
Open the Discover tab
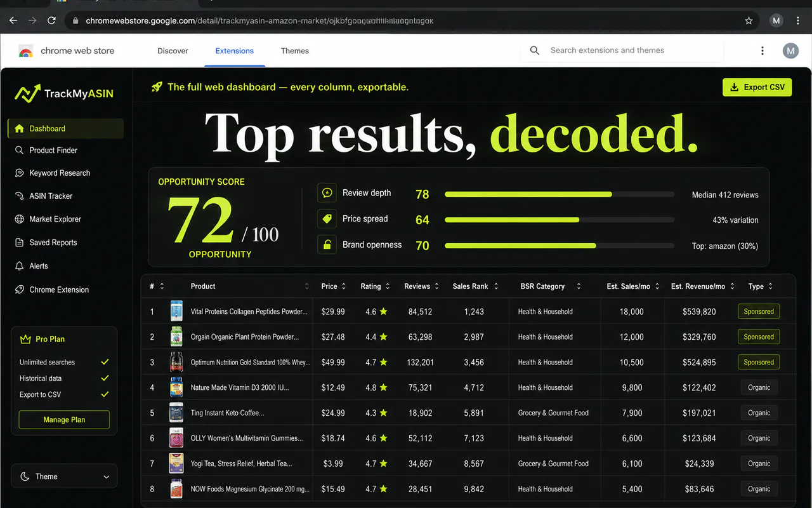173,51
